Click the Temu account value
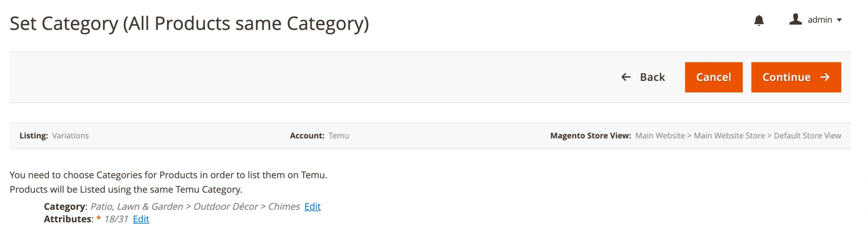The width and height of the screenshot is (868, 244). (338, 136)
